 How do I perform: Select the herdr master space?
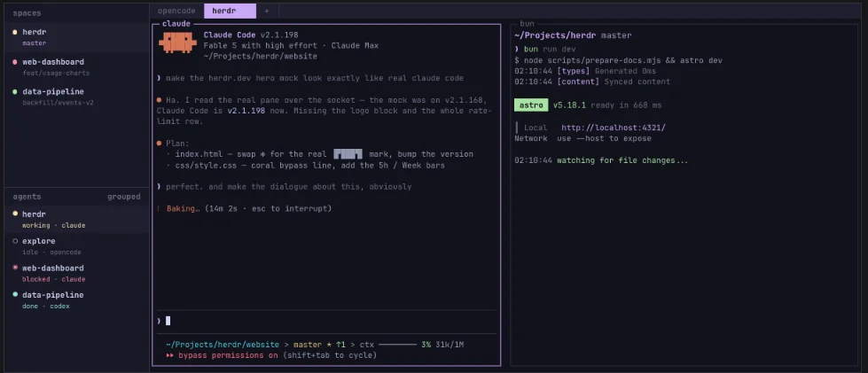[77, 37]
